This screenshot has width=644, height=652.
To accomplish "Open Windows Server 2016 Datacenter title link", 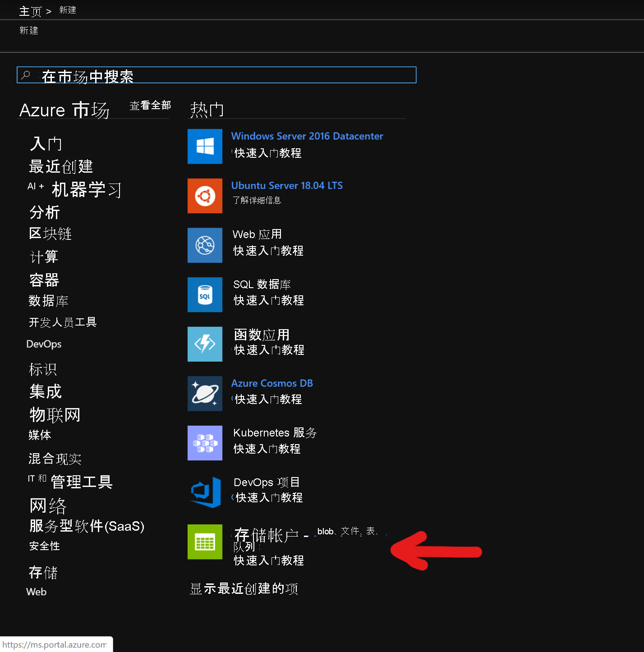I will 307,136.
